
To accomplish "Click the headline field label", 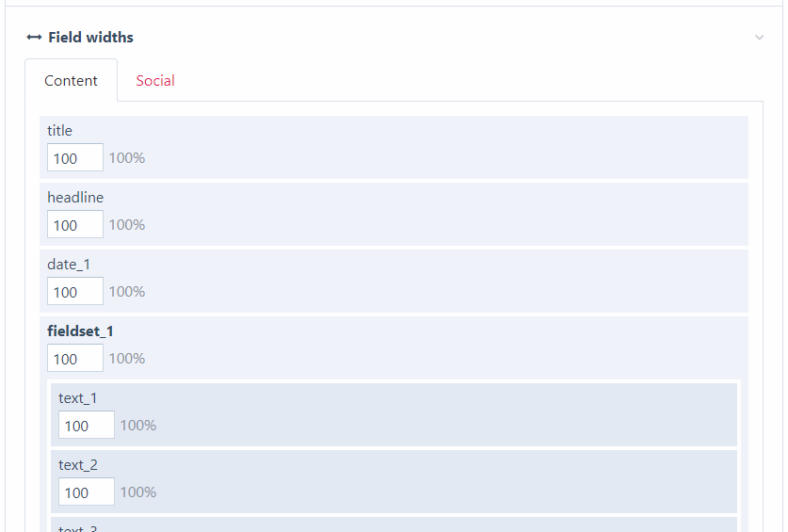I will click(x=75, y=198).
